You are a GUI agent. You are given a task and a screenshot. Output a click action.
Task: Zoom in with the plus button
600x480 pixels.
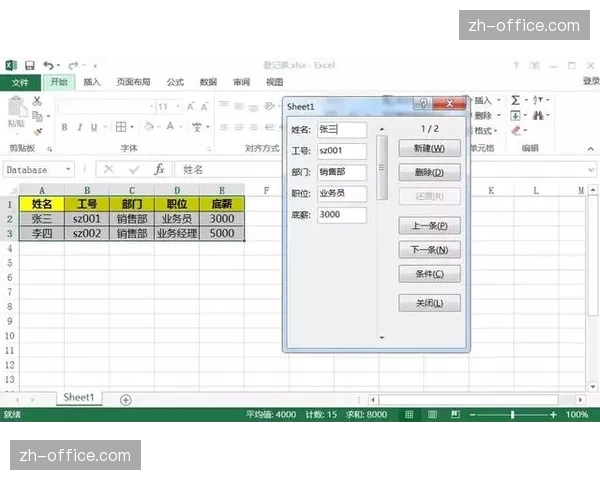553,415
